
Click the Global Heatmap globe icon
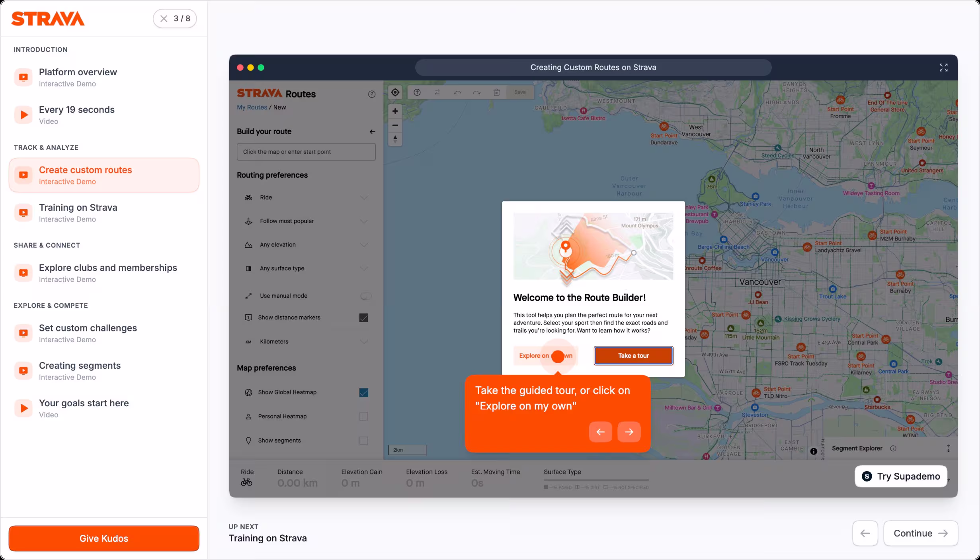point(248,393)
